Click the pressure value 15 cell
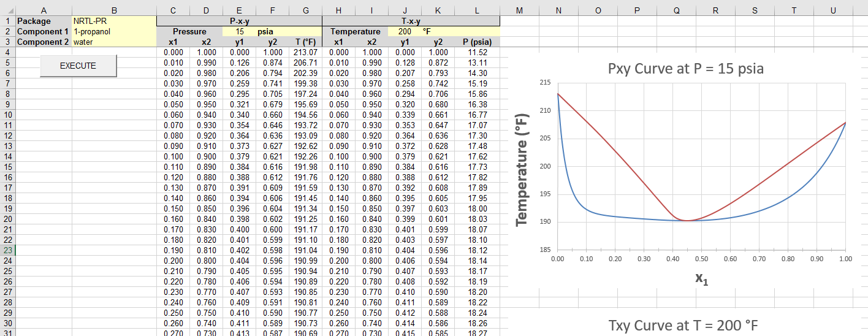 coord(240,31)
